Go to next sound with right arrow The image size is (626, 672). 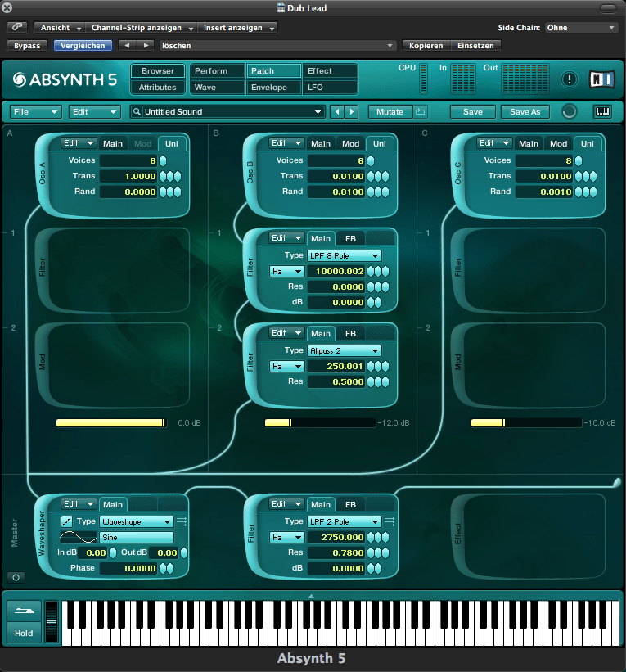pos(352,111)
